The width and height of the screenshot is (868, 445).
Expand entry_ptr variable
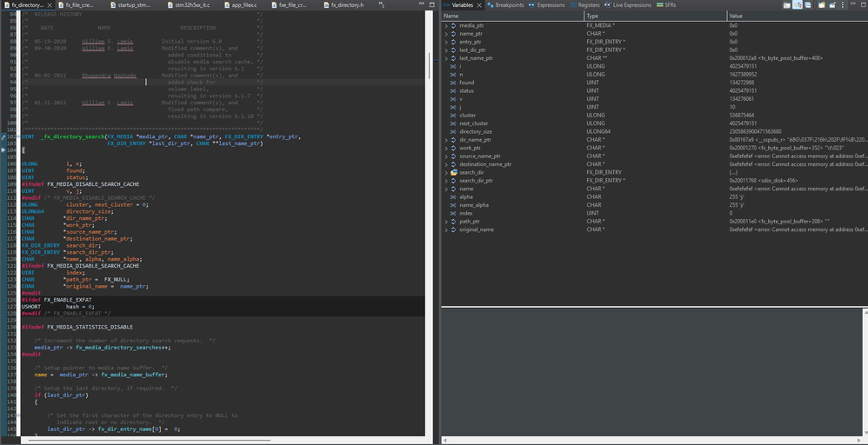pyautogui.click(x=446, y=42)
